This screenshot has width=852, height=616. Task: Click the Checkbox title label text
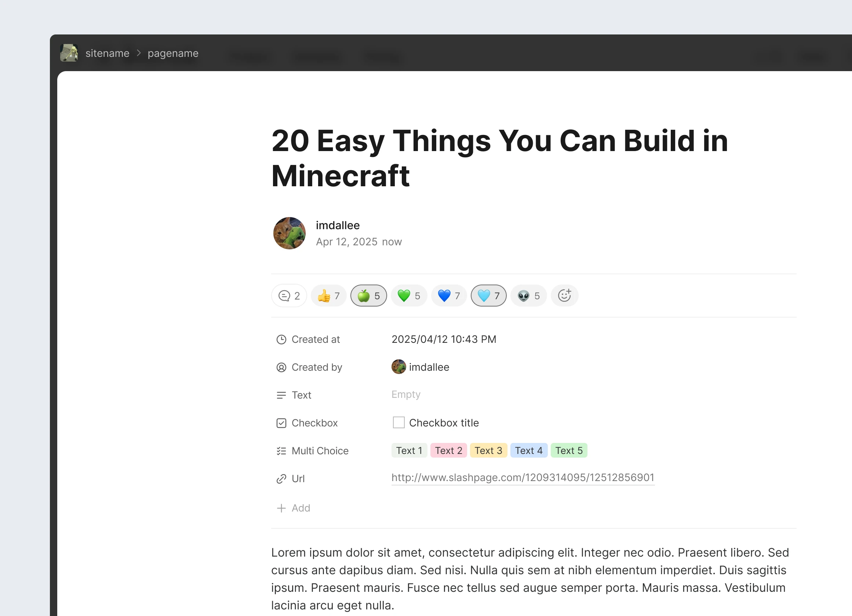[x=444, y=423]
